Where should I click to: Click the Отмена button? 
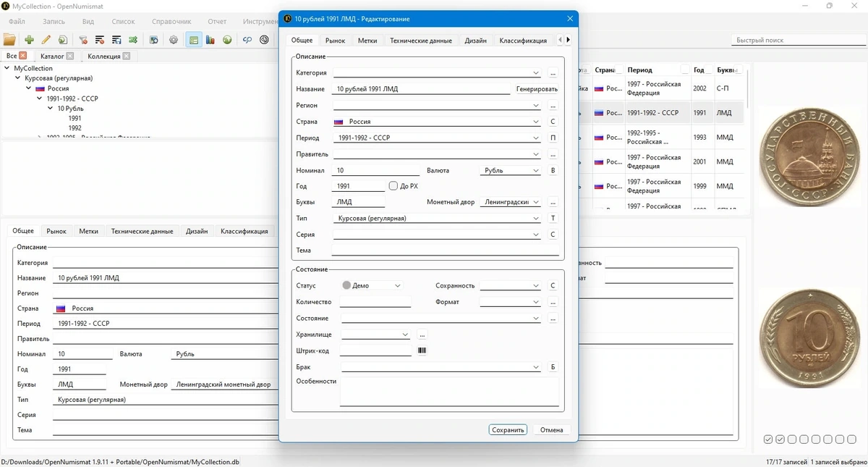click(551, 429)
